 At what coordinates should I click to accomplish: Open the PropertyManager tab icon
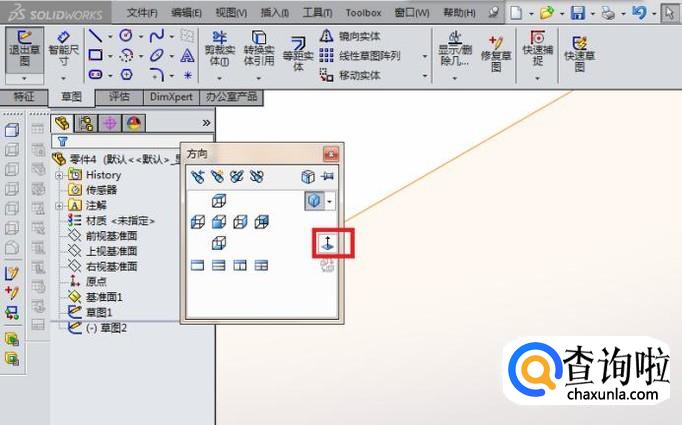click(x=86, y=124)
